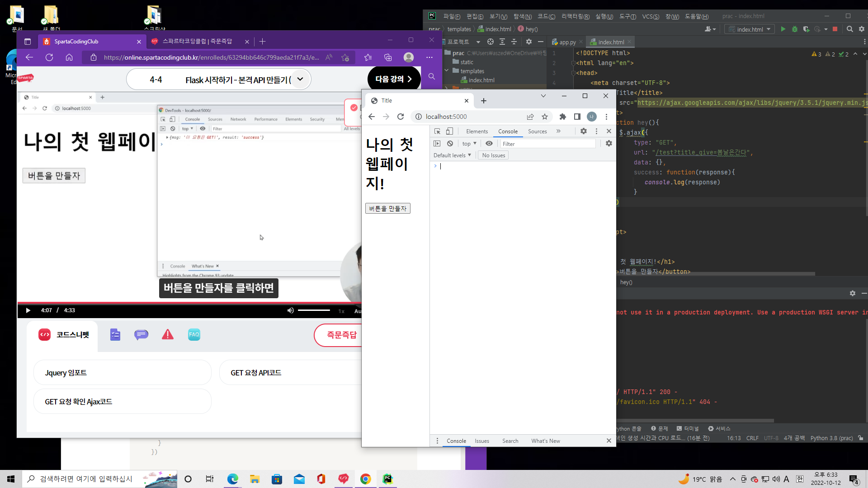Toggle device toolbar in Chrome DevTools

pos(449,131)
